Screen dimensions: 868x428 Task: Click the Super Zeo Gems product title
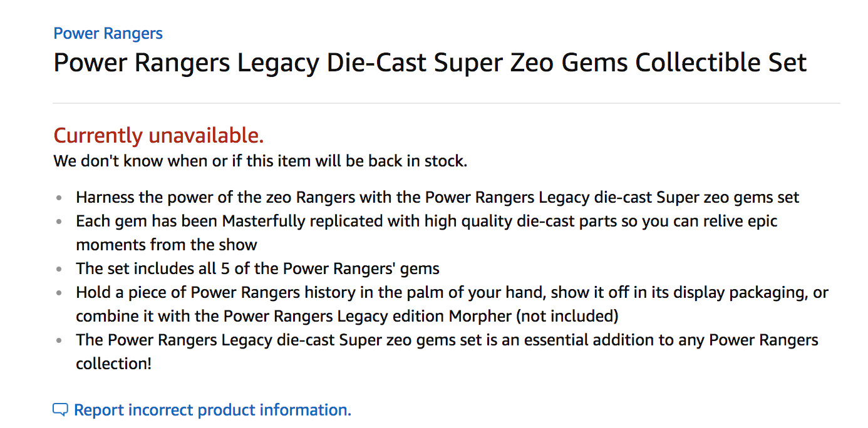pyautogui.click(x=430, y=63)
